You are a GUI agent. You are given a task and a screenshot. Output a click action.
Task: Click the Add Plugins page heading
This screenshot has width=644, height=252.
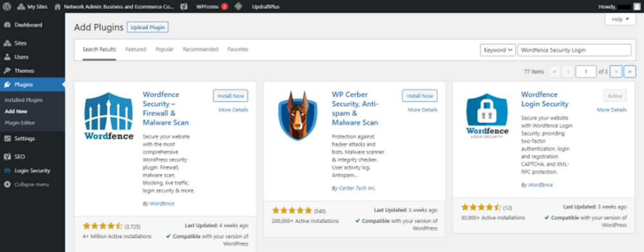99,28
